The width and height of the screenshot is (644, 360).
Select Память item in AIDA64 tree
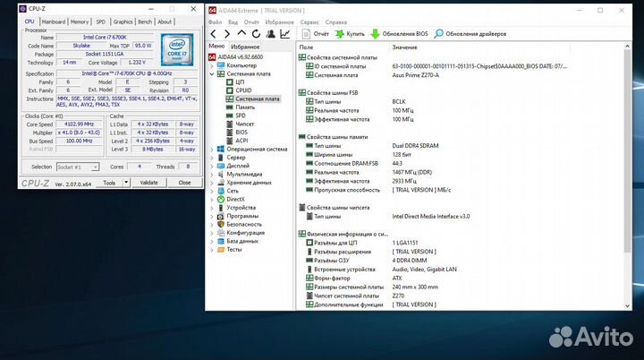pyautogui.click(x=241, y=107)
